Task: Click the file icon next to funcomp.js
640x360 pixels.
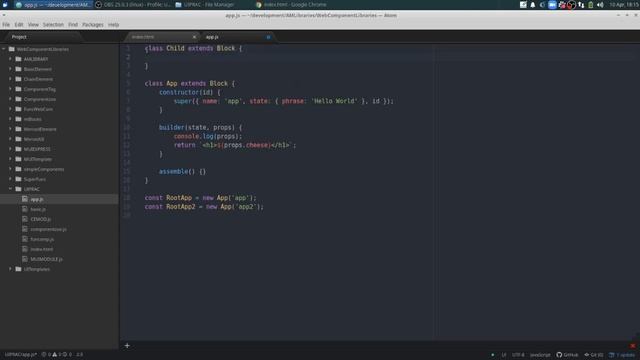Action: pos(25,239)
